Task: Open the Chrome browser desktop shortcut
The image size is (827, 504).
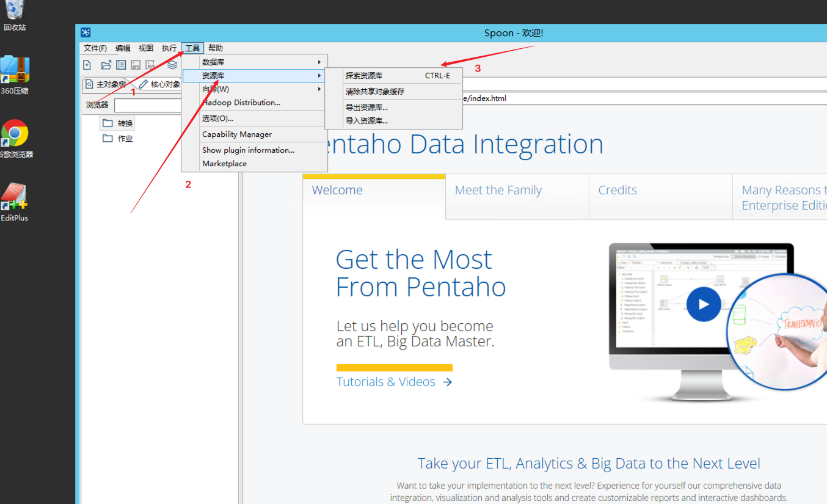Action: point(15,139)
